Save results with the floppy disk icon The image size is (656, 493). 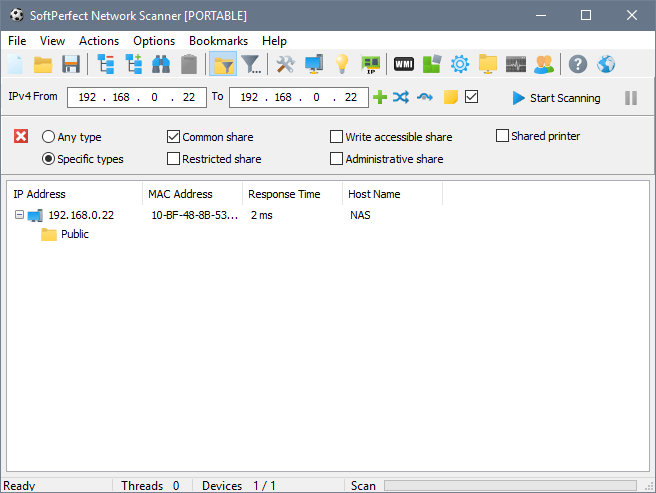click(x=71, y=64)
